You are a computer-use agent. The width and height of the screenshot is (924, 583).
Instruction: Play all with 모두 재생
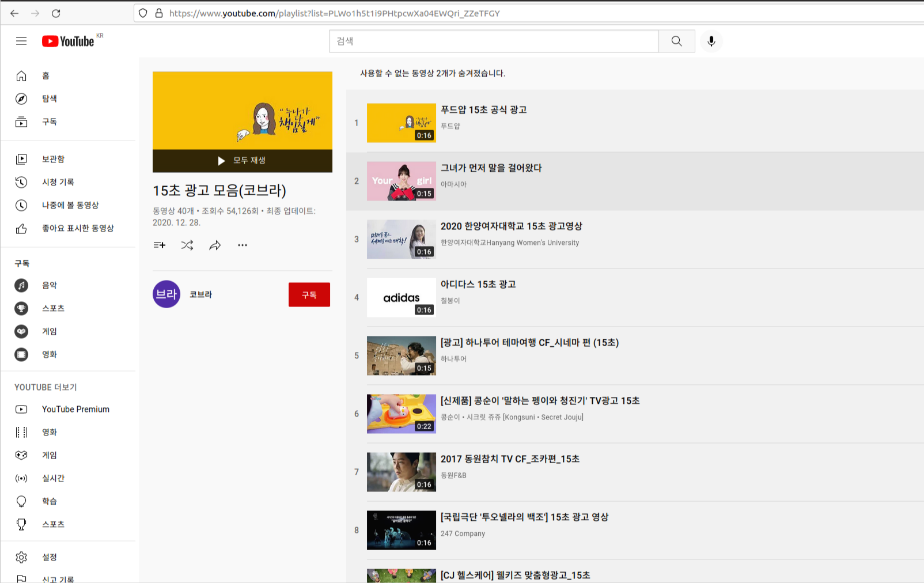click(x=243, y=161)
